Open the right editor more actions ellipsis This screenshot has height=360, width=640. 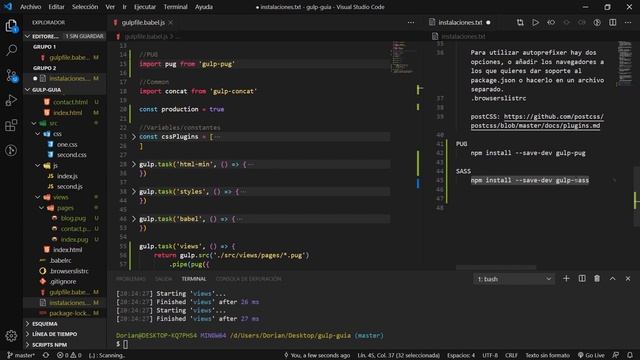coord(628,22)
